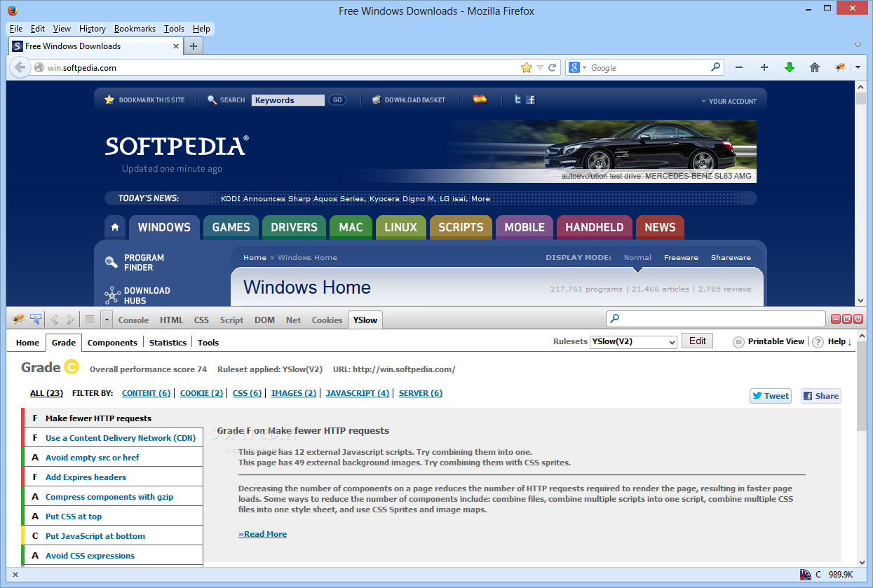This screenshot has height=588, width=873.
Task: Deactivate Firebug with the red power button
Action: pos(858,319)
